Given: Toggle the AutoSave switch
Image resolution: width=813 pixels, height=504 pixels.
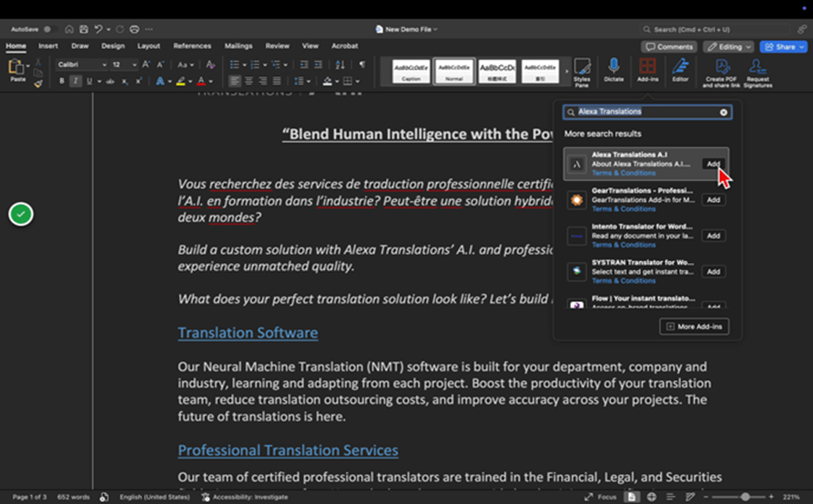Looking at the screenshot, I should pos(50,29).
